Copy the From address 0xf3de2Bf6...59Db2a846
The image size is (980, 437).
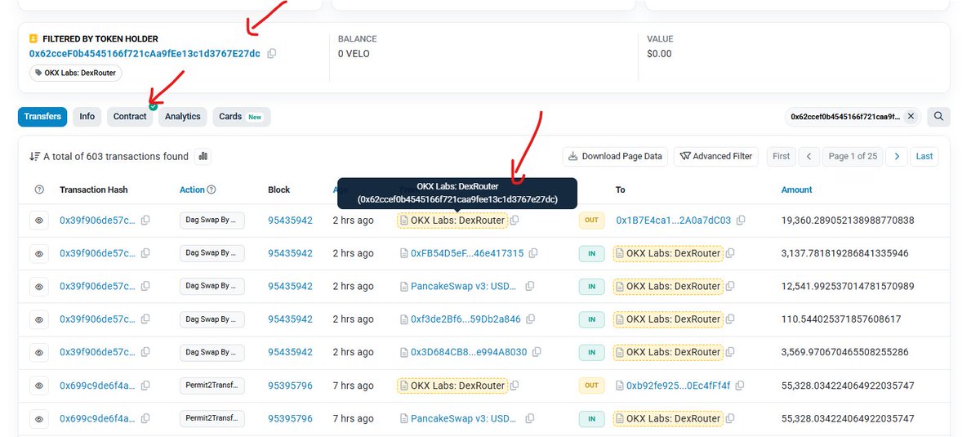(x=530, y=319)
